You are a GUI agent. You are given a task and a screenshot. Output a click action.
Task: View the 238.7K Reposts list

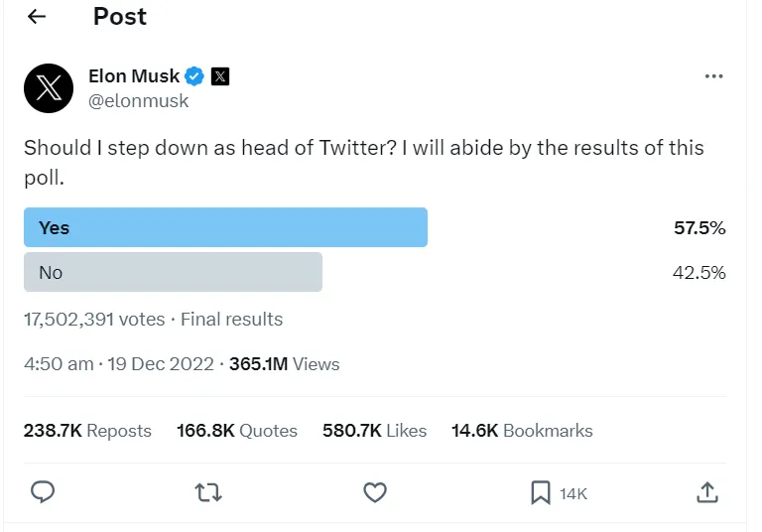click(x=87, y=431)
